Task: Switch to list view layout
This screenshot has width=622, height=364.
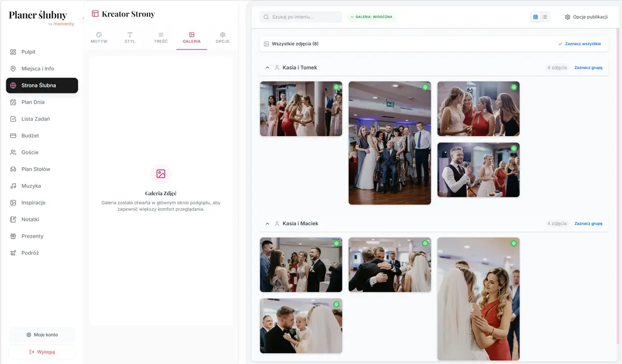Action: [545, 17]
